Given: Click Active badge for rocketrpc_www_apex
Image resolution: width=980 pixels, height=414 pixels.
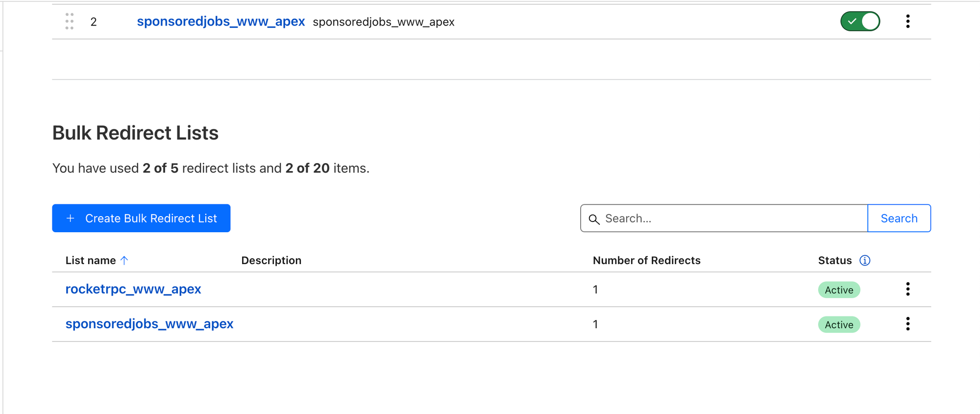Looking at the screenshot, I should point(839,290).
